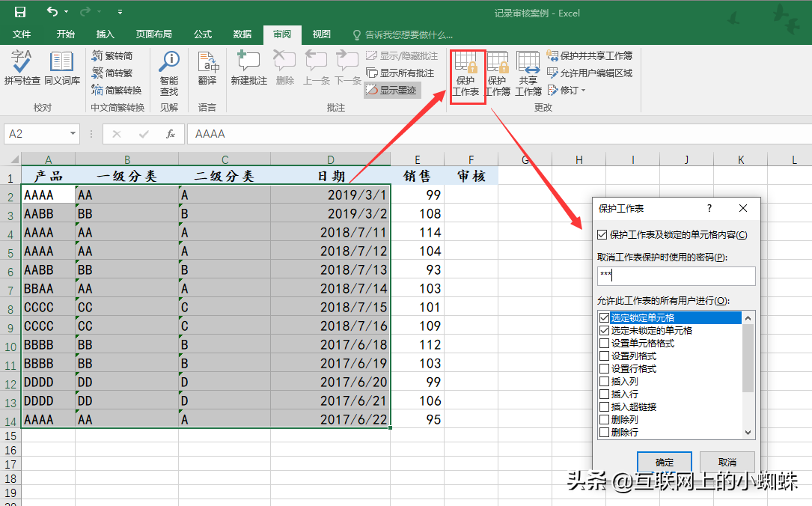
Task: Click the Save icon in title bar
Action: click(19, 11)
